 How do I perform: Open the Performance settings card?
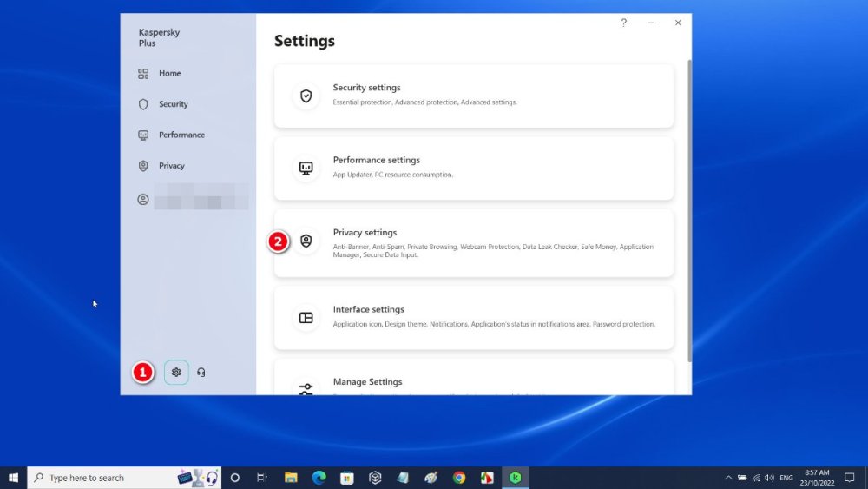coord(474,169)
